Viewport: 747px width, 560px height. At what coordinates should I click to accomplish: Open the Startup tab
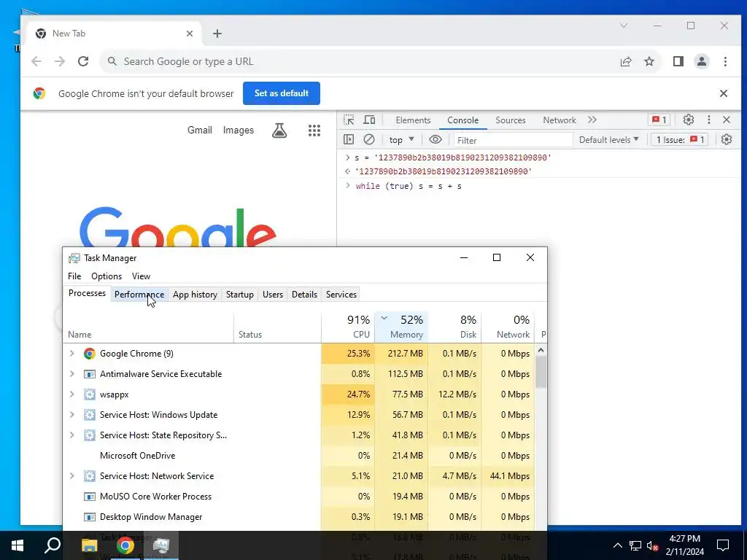coord(239,295)
